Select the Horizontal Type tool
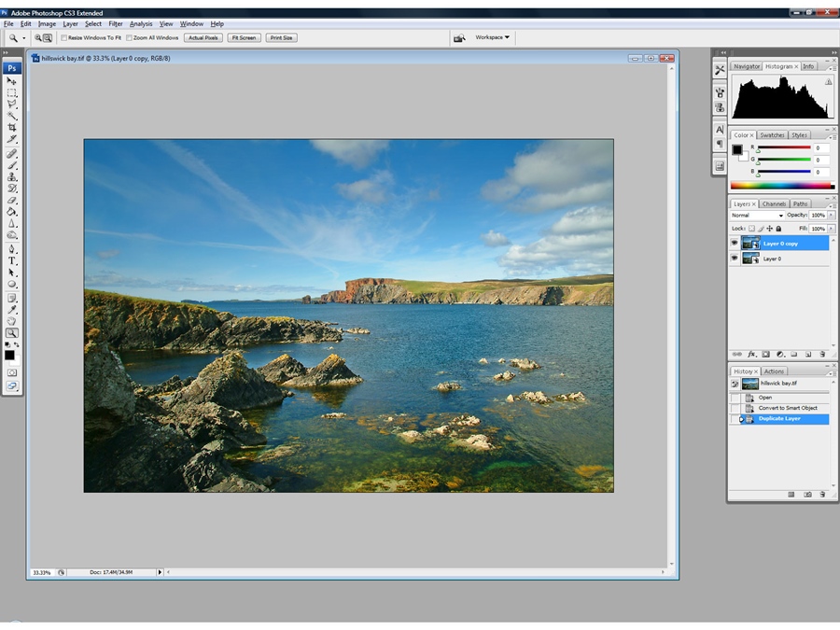This screenshot has height=630, width=840. click(12, 260)
